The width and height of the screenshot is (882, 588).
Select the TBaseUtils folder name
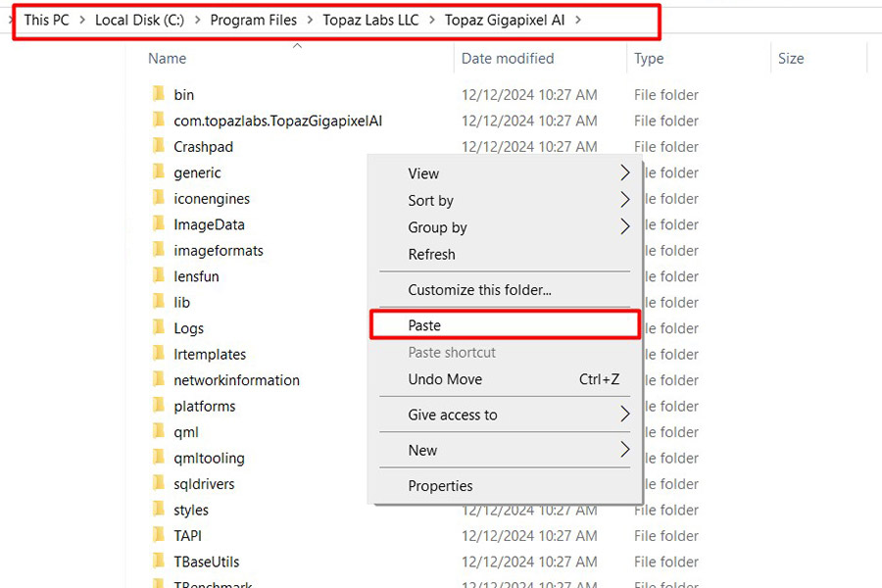[207, 562]
